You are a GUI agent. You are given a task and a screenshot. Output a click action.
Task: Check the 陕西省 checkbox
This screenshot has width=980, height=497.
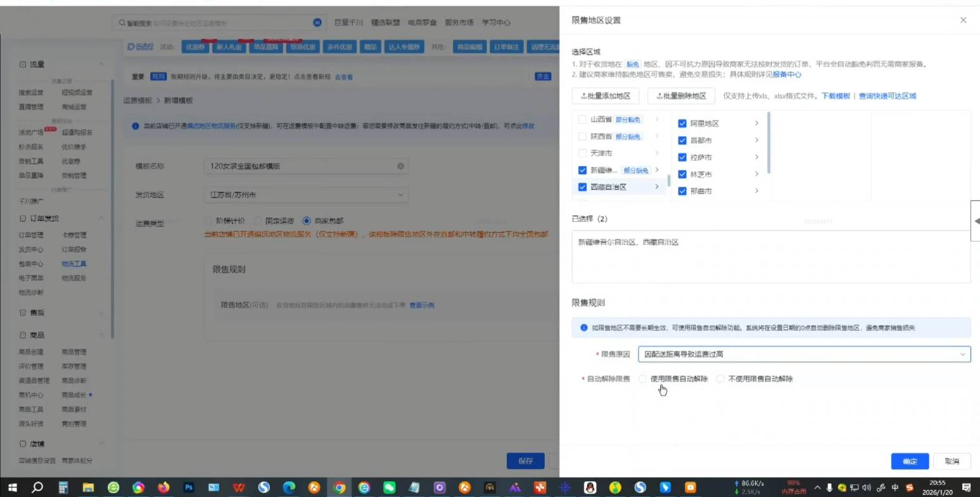[583, 136]
